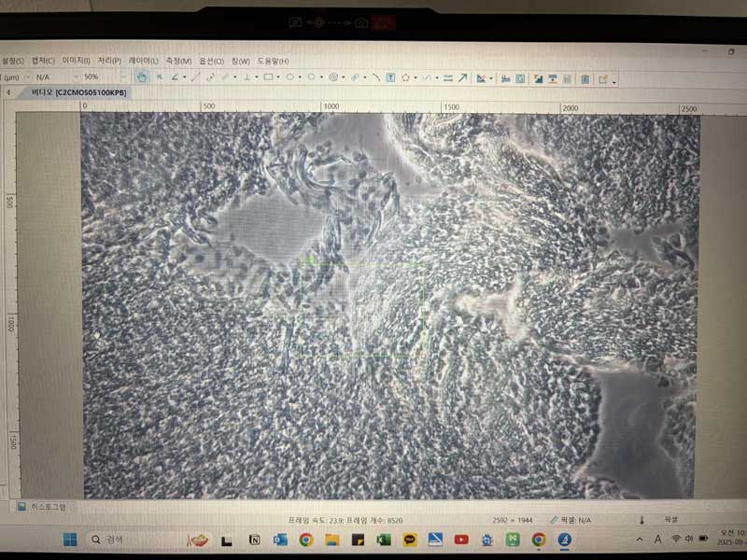This screenshot has width=747, height=560.
Task: Select the hand pan tool
Action: tap(142, 77)
